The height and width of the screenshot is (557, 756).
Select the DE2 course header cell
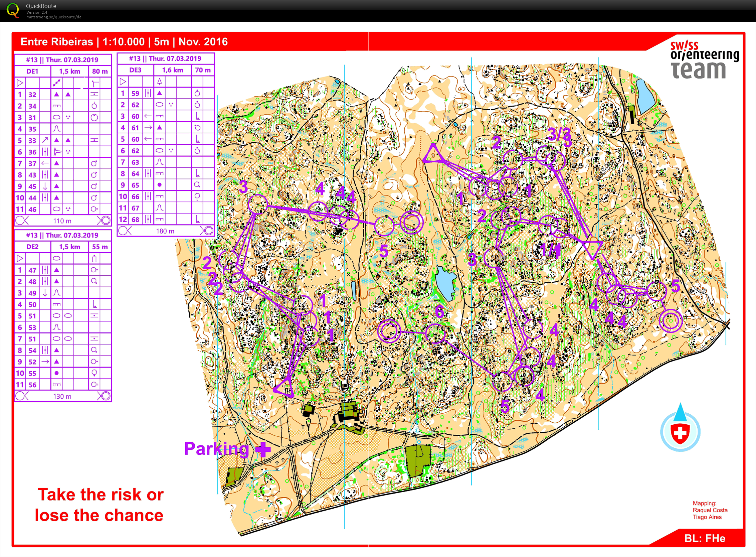tap(32, 247)
